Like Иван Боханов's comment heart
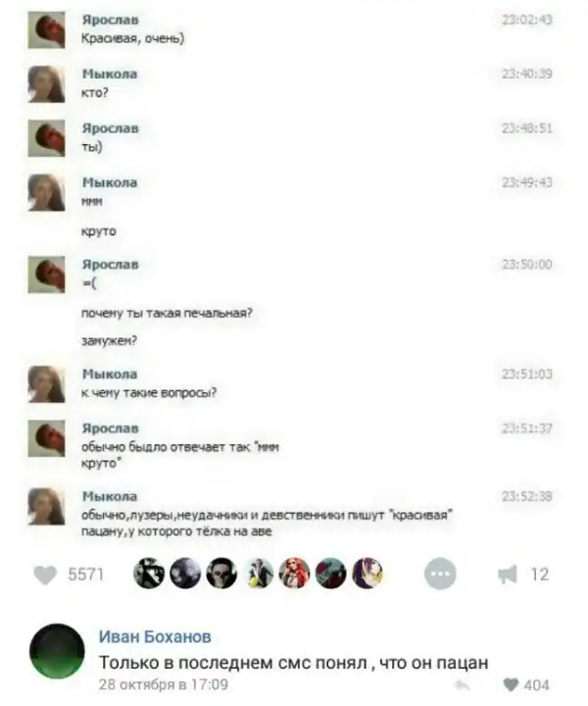The width and height of the screenshot is (588, 706). [511, 684]
